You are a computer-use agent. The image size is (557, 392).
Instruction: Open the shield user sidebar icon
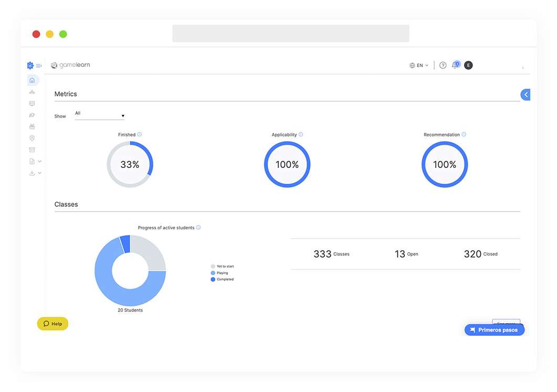click(x=33, y=138)
